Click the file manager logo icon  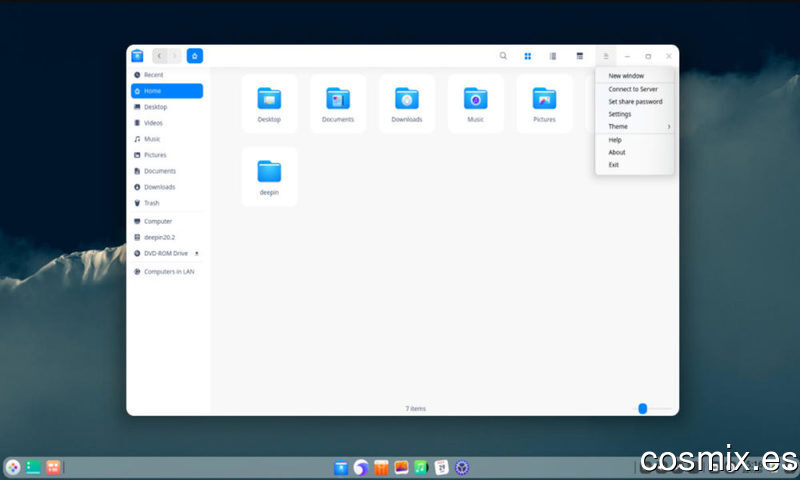click(x=137, y=56)
